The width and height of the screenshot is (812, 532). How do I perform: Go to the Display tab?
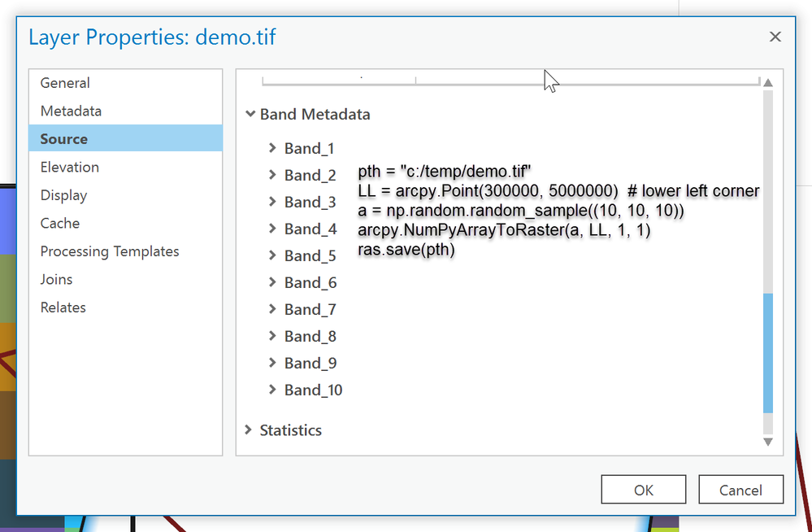point(63,195)
